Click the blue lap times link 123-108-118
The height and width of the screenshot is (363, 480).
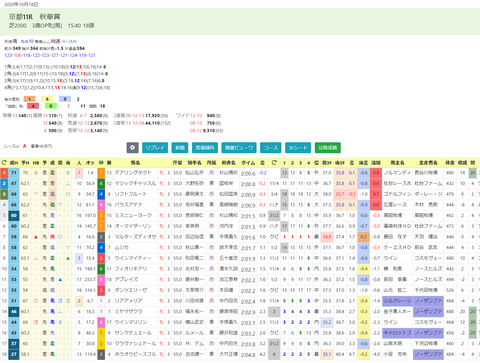[50, 55]
